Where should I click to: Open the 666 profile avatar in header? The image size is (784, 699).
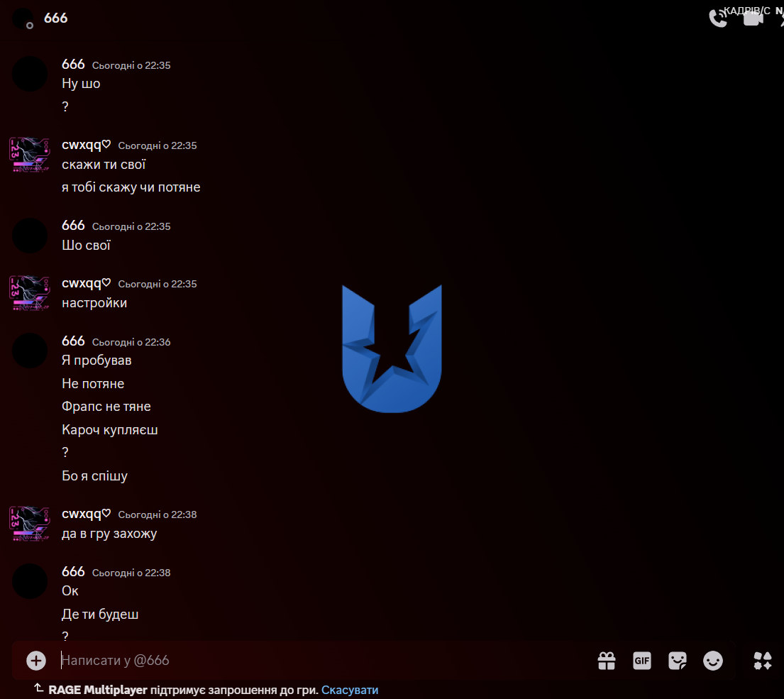click(23, 18)
